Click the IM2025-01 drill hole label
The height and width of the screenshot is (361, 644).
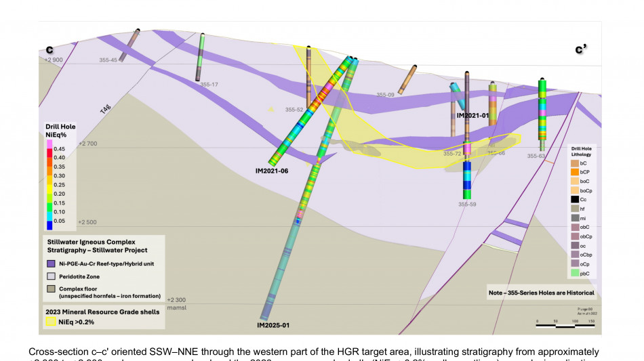273,325
